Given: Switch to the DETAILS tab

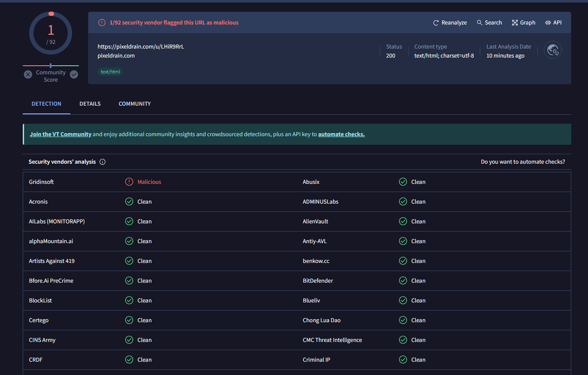Looking at the screenshot, I should [90, 104].
